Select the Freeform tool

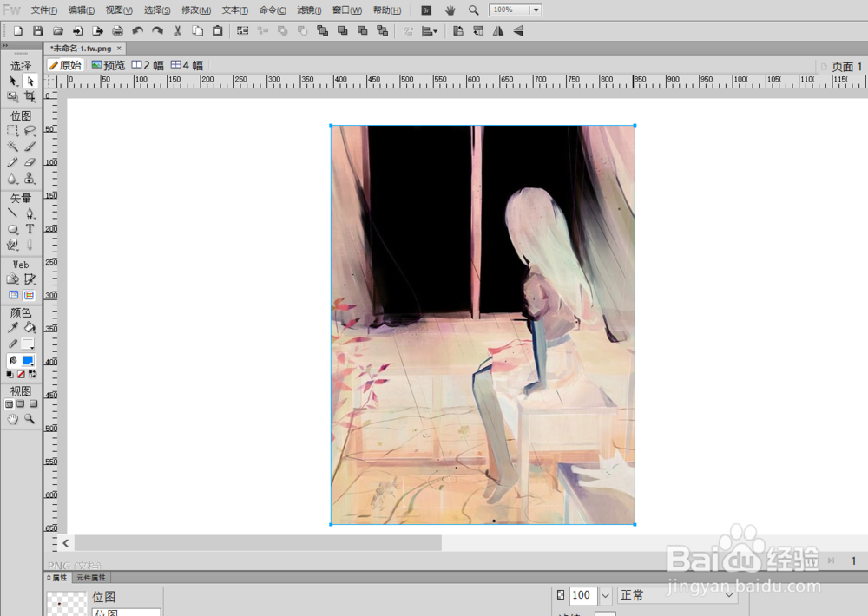pos(13,245)
